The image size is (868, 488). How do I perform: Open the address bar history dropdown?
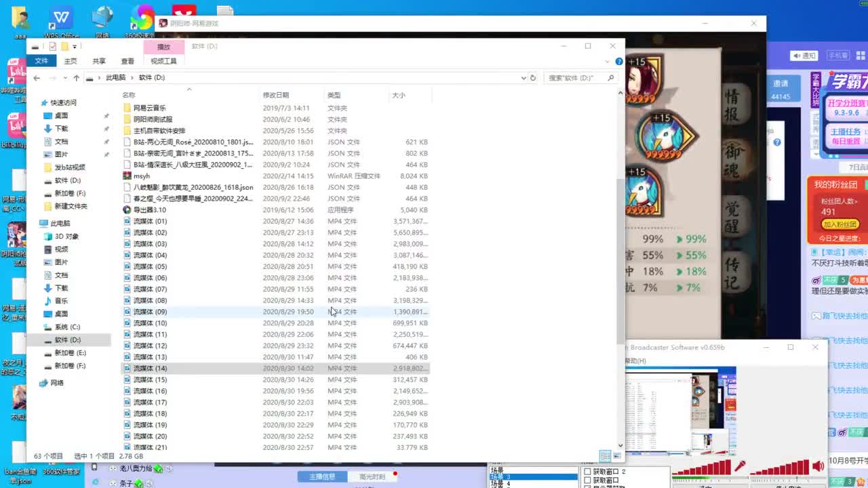[523, 78]
